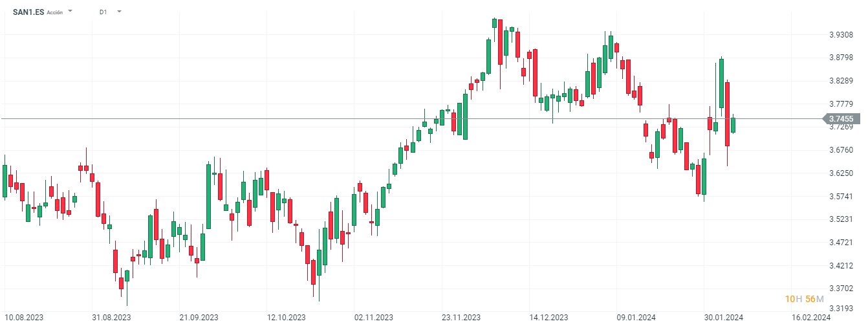
Task: Select the 23.11.2023 date on time axis
Action: (461, 318)
